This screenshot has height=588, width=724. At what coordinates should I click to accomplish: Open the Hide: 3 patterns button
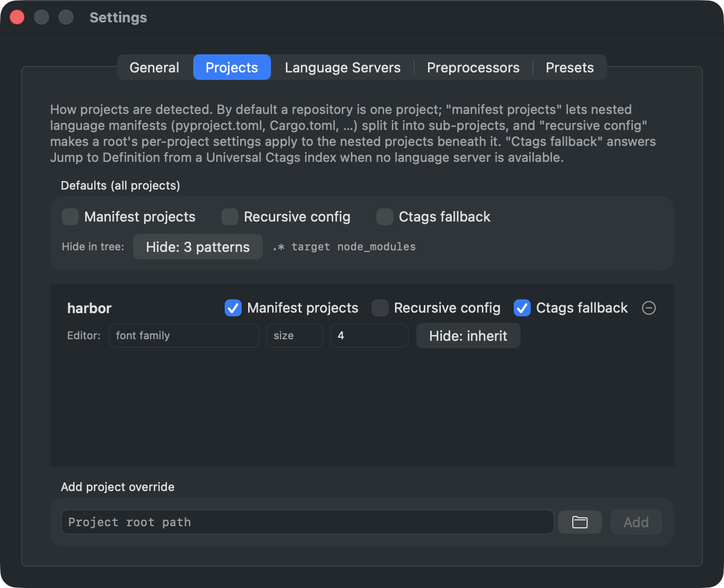click(x=198, y=247)
